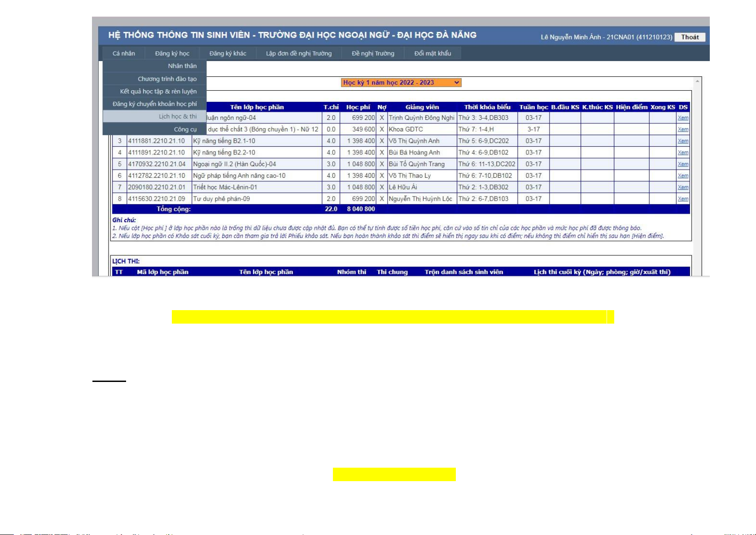Open the Cá nhân menu
This screenshot has width=756, height=535.
(x=124, y=53)
